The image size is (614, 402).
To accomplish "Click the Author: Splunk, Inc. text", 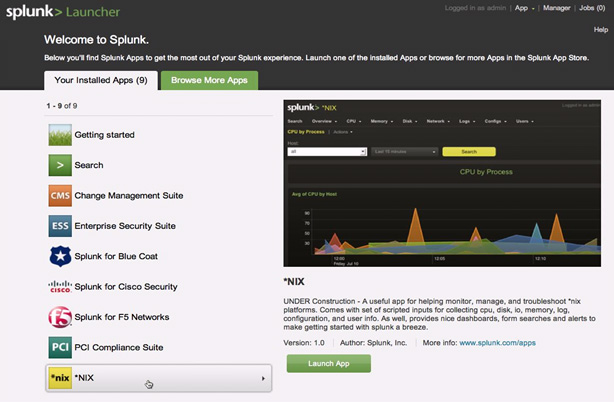I will coord(374,343).
